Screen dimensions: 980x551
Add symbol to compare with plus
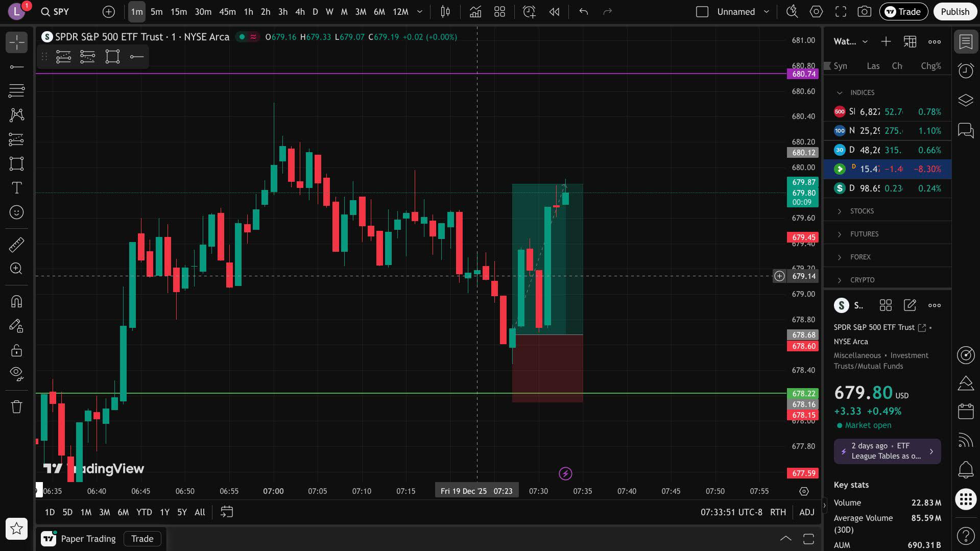tap(109, 12)
